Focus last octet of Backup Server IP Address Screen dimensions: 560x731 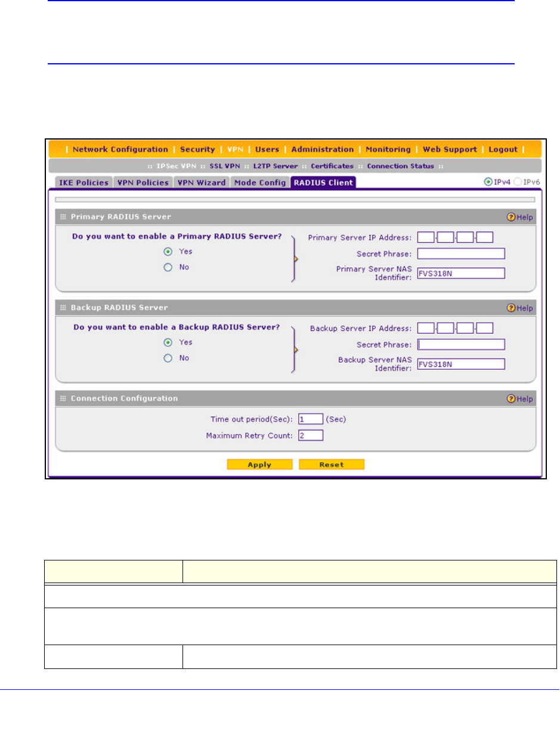click(x=485, y=328)
